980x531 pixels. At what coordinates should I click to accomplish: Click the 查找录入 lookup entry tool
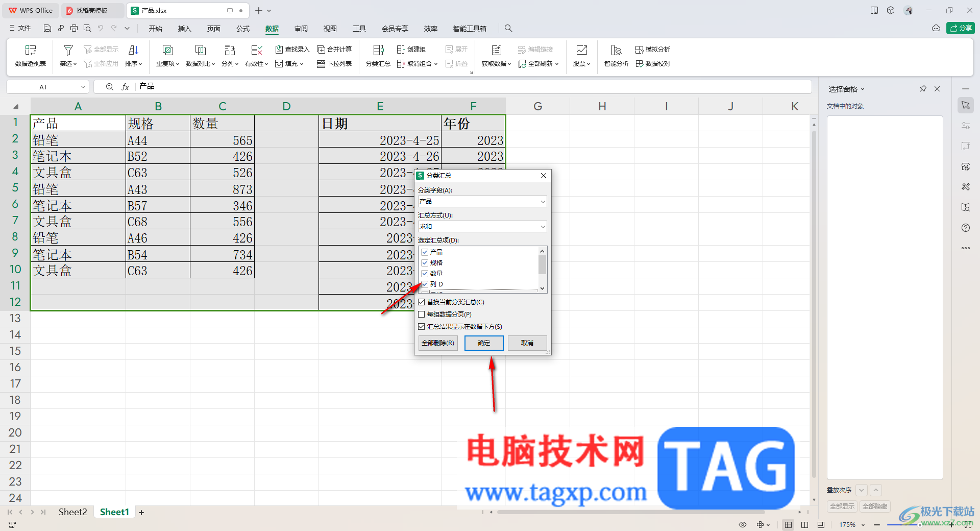coord(292,50)
